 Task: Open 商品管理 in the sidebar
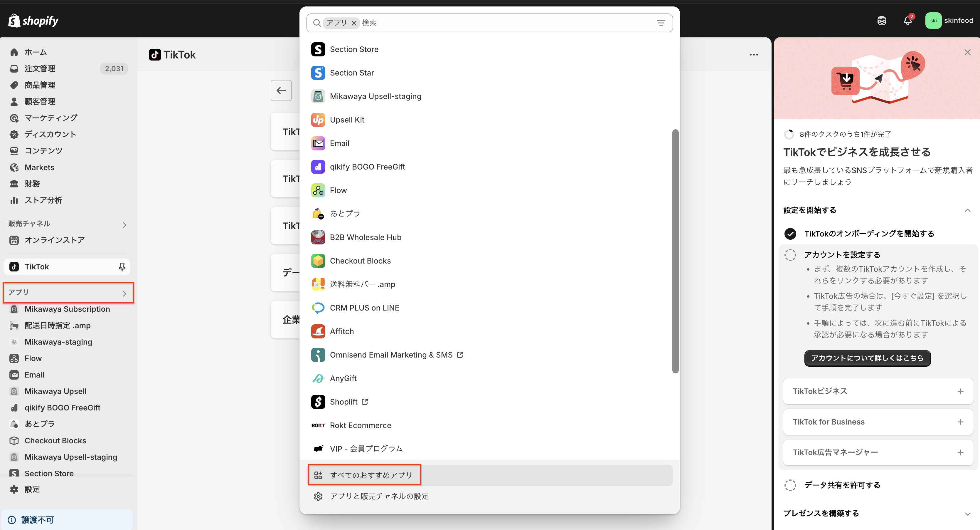67,85
